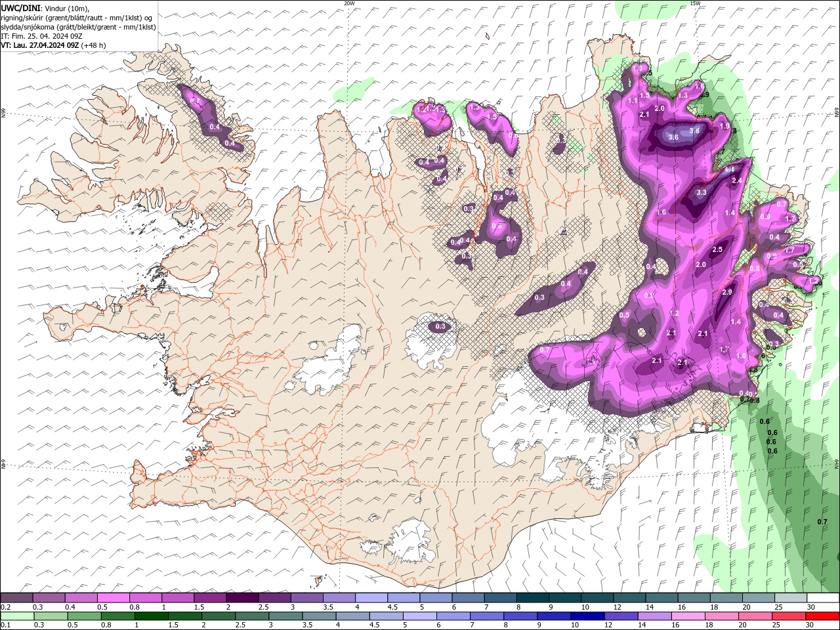Click the '2.9' snowfall value on the map
840x630 pixels.
[x=726, y=292]
